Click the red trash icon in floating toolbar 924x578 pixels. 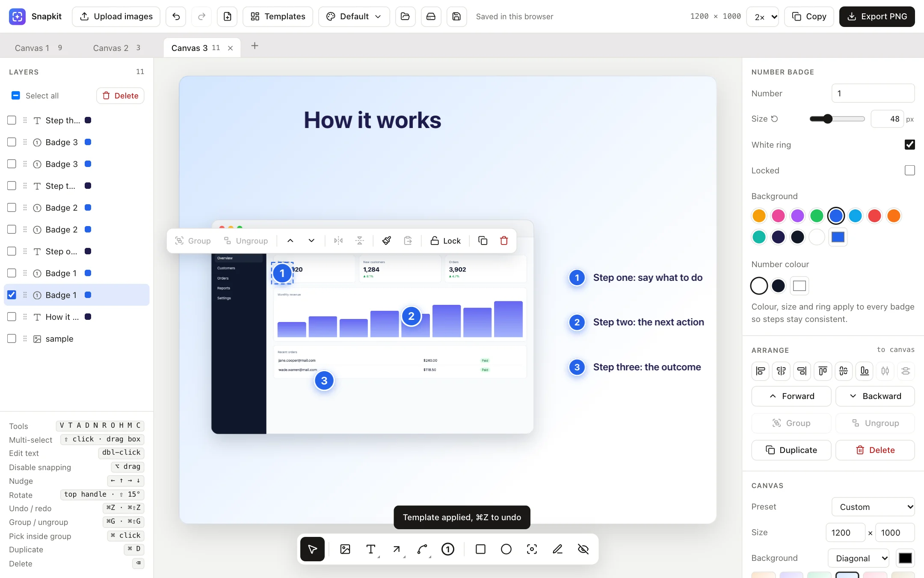click(504, 241)
